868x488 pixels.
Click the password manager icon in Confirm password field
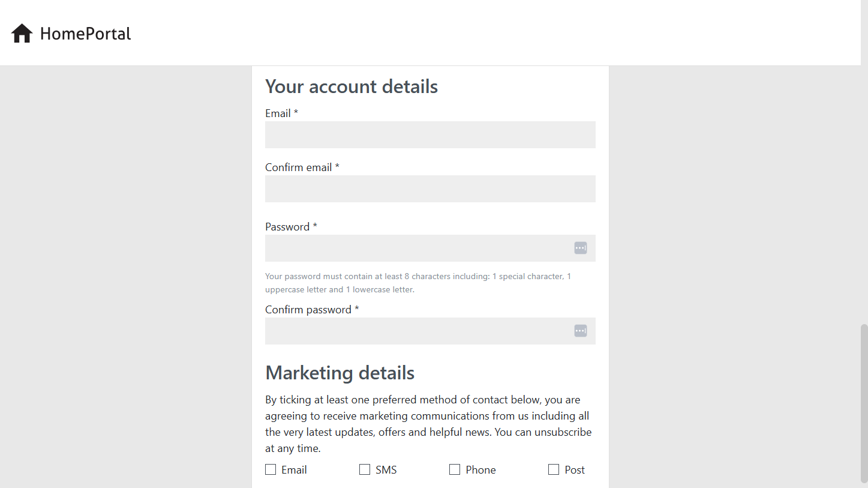(x=580, y=331)
